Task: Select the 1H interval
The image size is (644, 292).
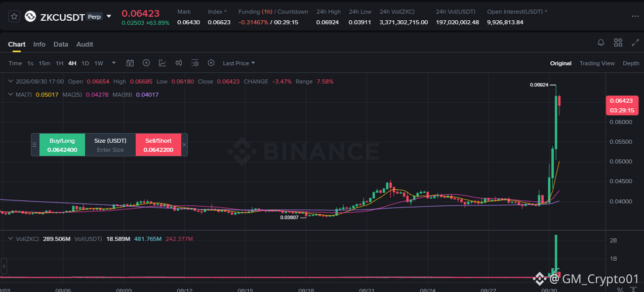Action: (x=59, y=63)
